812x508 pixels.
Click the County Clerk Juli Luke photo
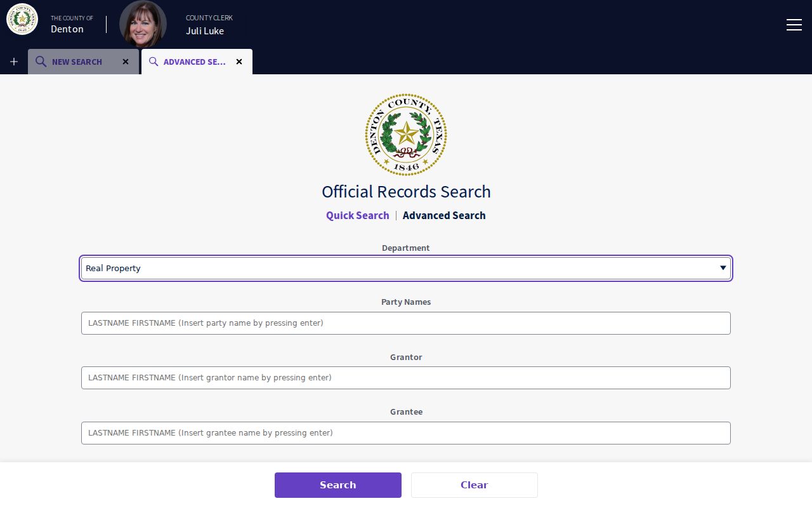tap(143, 24)
